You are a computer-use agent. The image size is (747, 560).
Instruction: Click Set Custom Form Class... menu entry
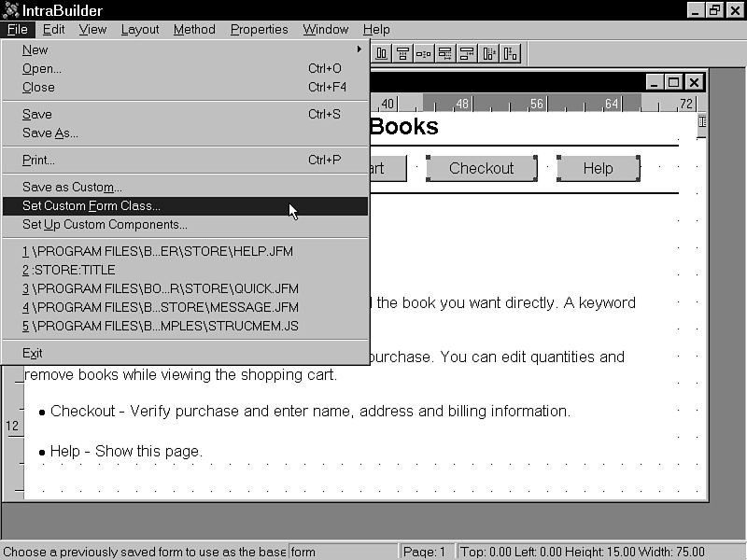click(x=92, y=206)
